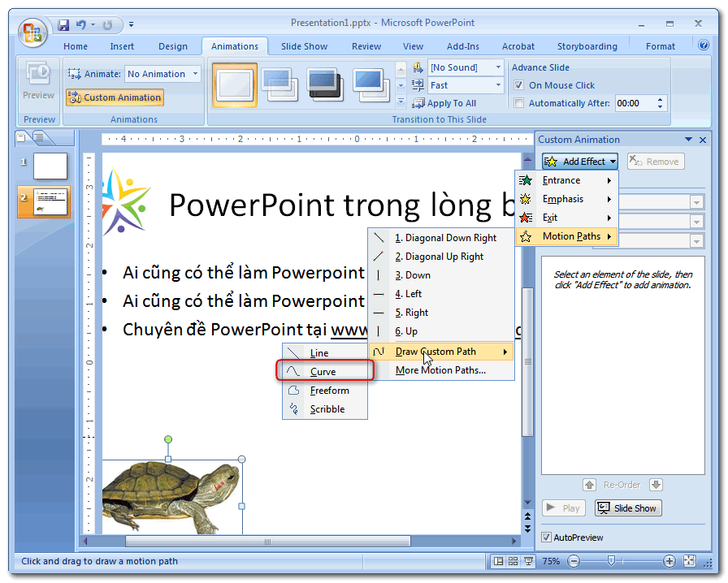728x583 pixels.
Task: Adjust Automatically After time spinner
Action: pos(661,103)
